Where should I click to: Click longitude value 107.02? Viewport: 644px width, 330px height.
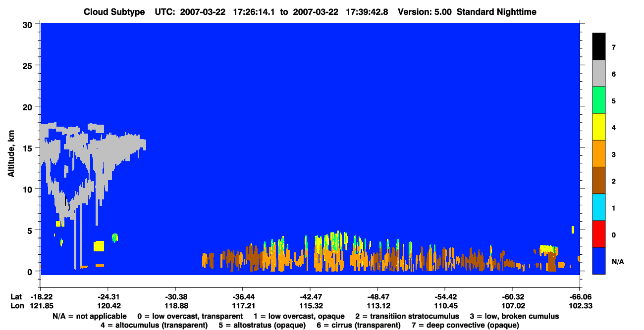coord(512,306)
